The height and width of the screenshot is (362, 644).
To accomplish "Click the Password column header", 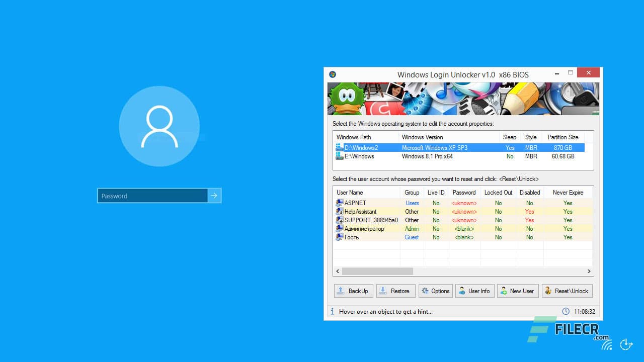I will point(463,192).
